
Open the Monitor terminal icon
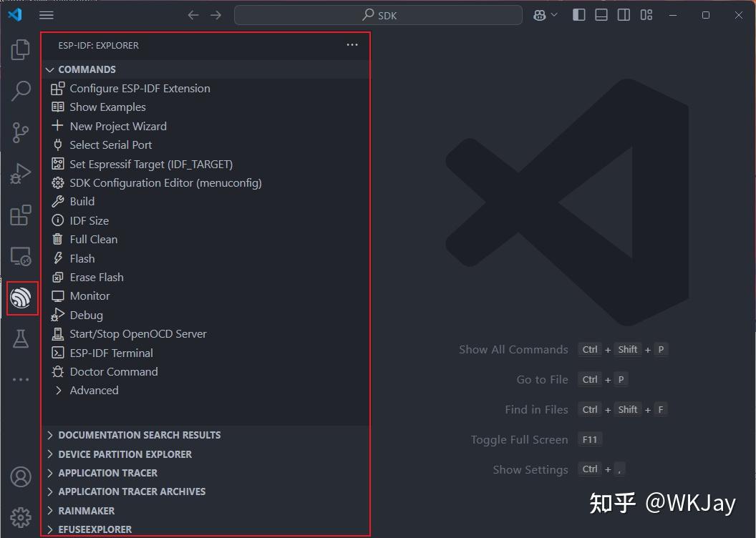point(57,295)
